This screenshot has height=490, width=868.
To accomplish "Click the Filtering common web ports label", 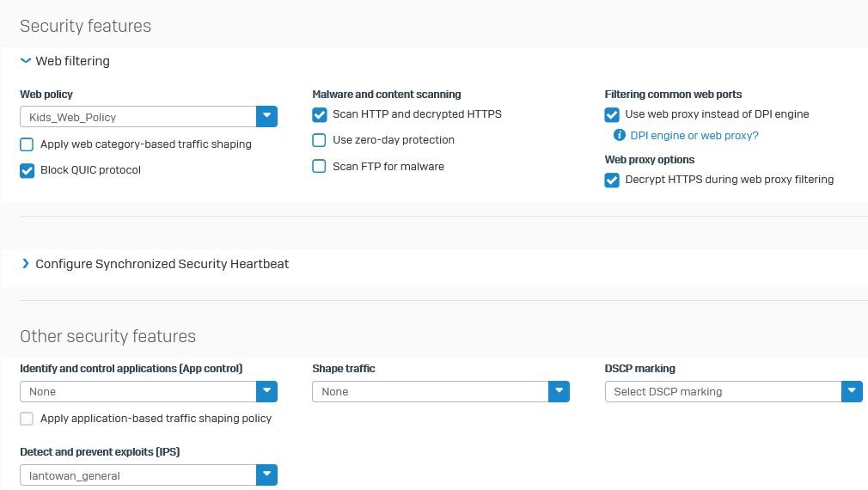I will [x=673, y=94].
